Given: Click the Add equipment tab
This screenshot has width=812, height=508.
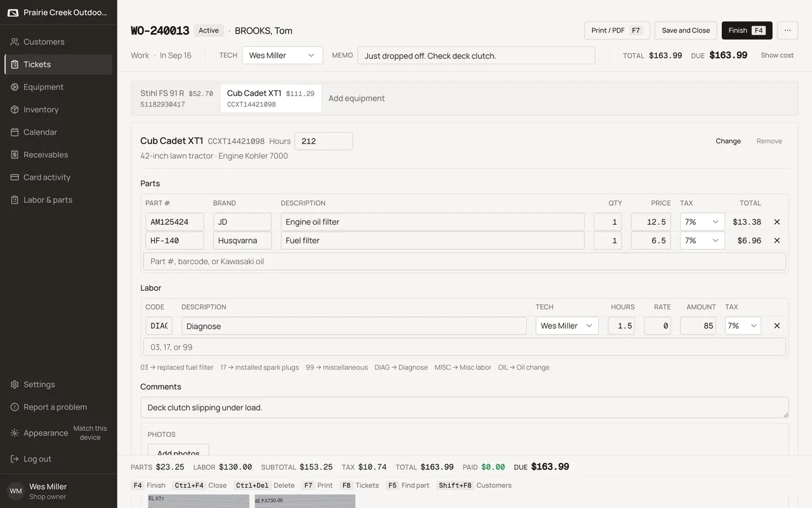Looking at the screenshot, I should (x=357, y=98).
